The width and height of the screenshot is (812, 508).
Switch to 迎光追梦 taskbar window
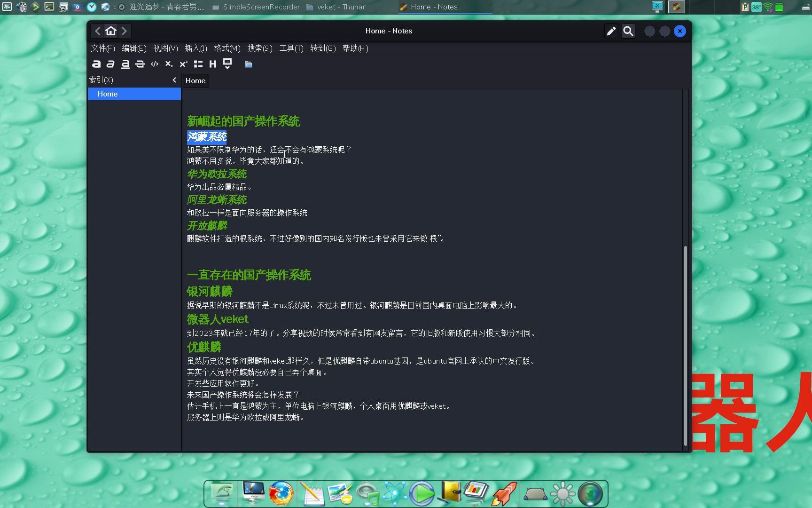pyautogui.click(x=162, y=7)
